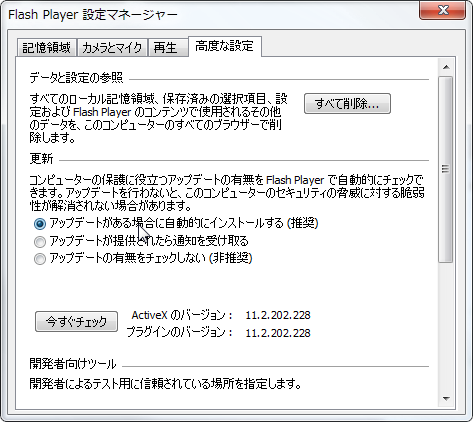Click the 今すぐチェック button
Viewport: 473px width, 422px height.
tap(76, 321)
